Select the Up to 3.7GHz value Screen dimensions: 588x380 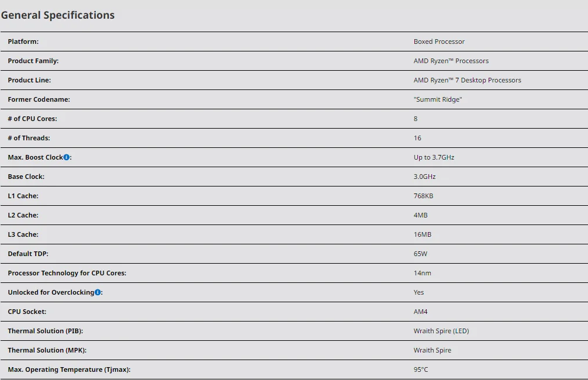click(434, 157)
